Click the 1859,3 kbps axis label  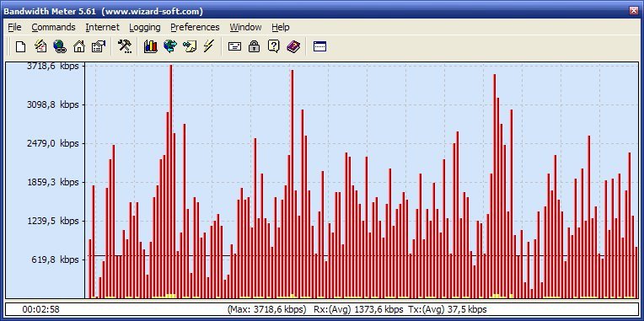pyautogui.click(x=52, y=182)
